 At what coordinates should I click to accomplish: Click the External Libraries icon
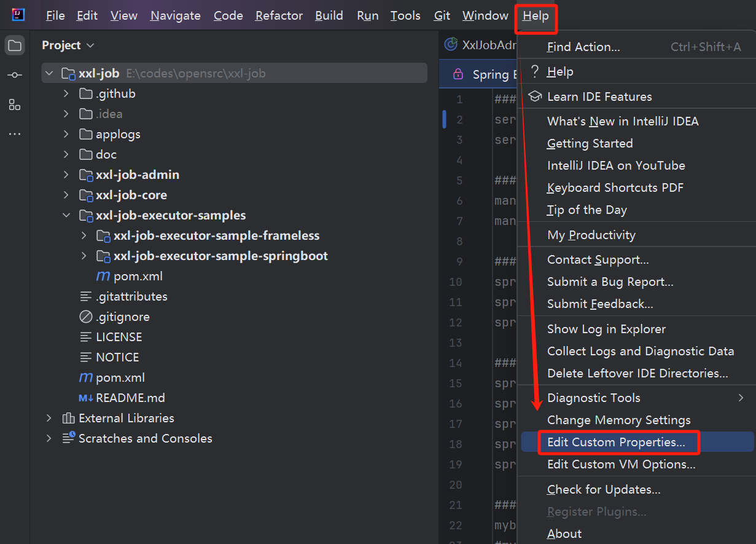coord(69,418)
